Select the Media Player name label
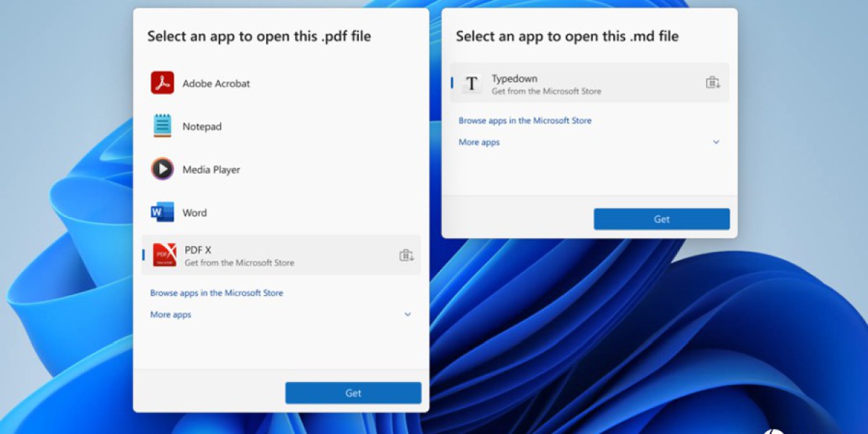 coord(211,169)
